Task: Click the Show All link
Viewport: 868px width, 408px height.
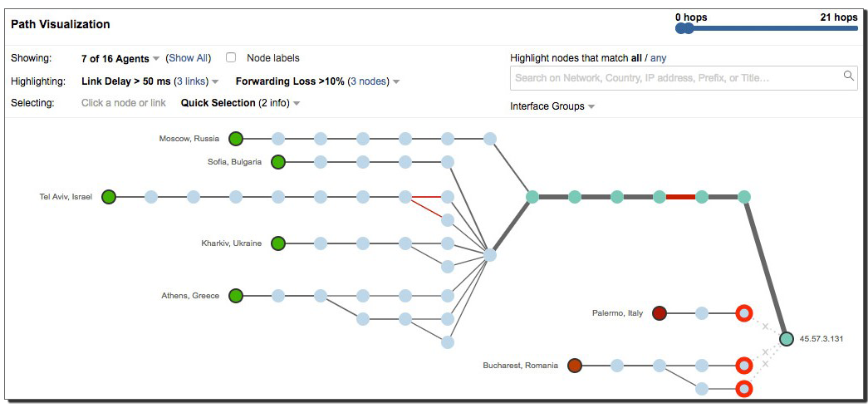Action: (189, 58)
